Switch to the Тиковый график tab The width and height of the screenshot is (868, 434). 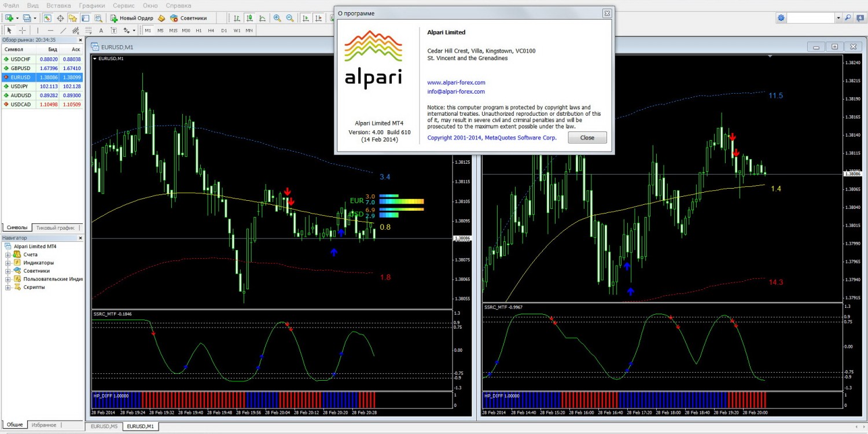[x=55, y=227]
